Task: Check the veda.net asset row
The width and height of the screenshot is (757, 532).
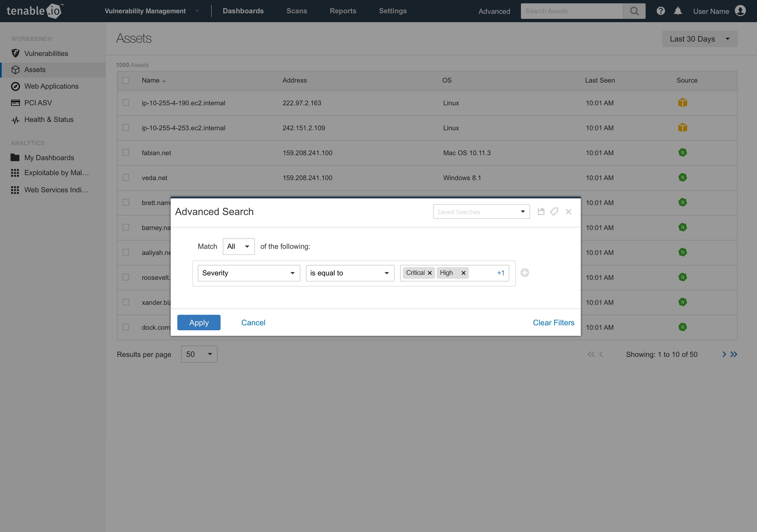Action: coord(126,178)
